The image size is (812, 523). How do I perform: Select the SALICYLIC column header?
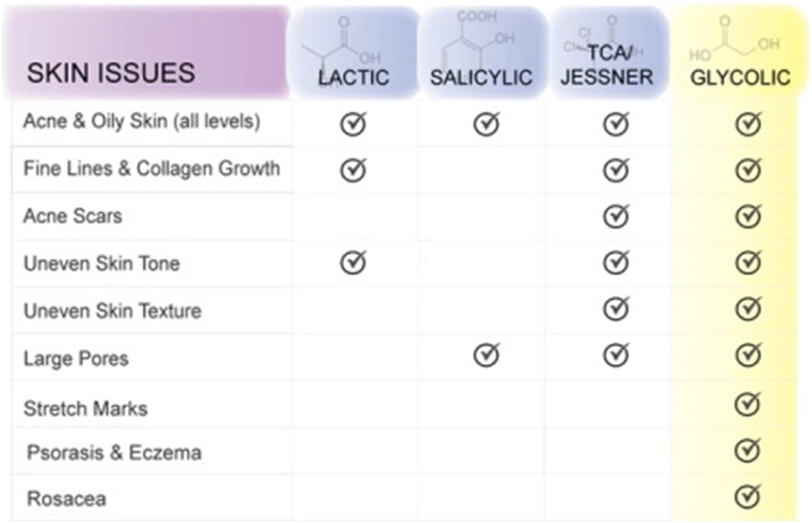(481, 77)
